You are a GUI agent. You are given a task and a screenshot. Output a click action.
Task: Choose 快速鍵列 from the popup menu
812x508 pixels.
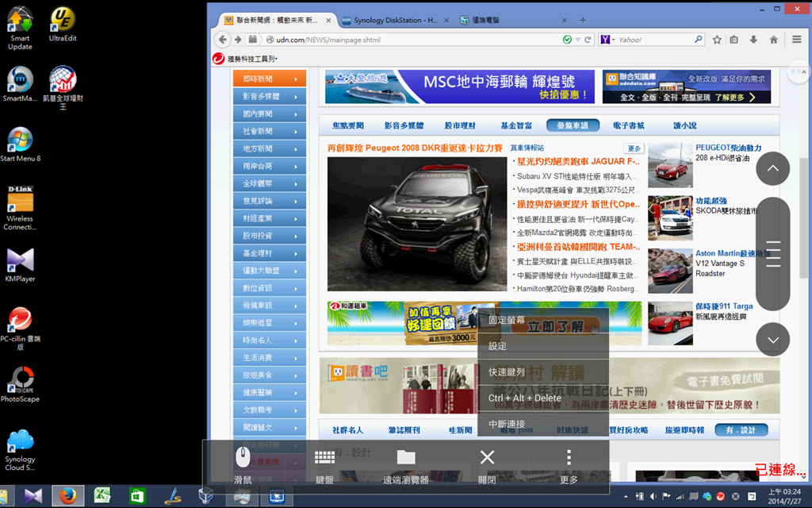tap(543, 371)
